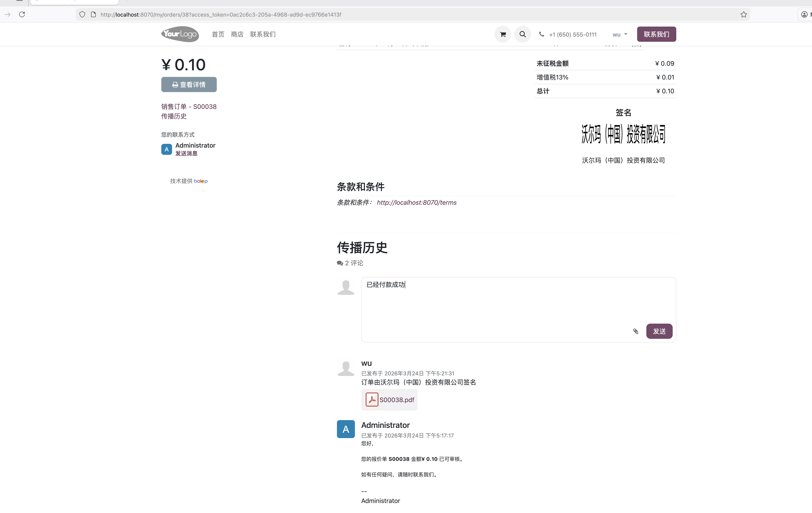The image size is (812, 513).
Task: Click the attachment paperclip icon
Action: point(636,331)
